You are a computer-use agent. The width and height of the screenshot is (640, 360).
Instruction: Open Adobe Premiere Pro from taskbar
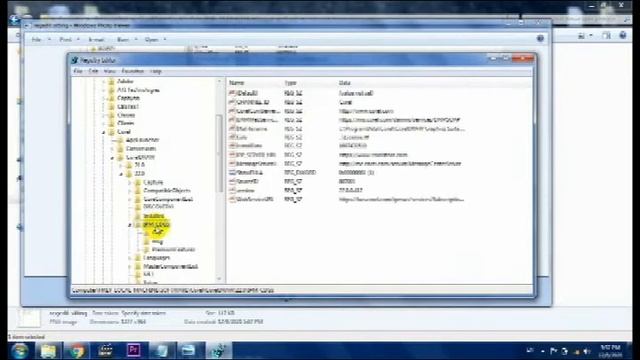coord(133,351)
